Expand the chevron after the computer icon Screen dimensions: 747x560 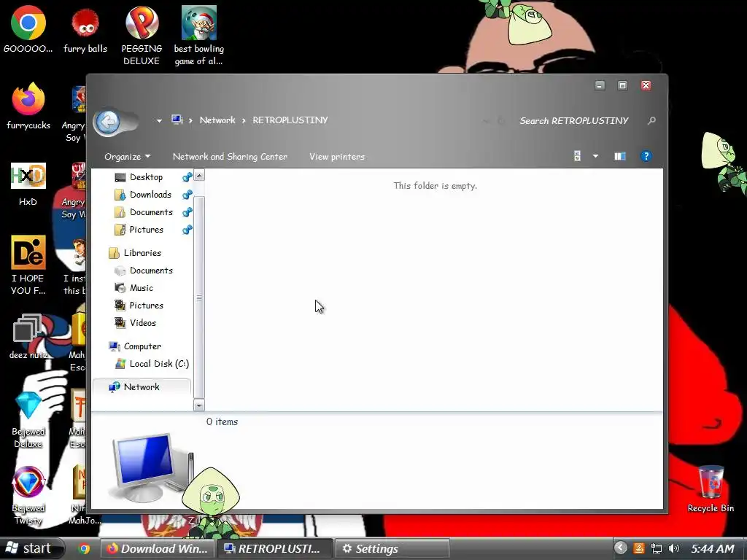[190, 120]
